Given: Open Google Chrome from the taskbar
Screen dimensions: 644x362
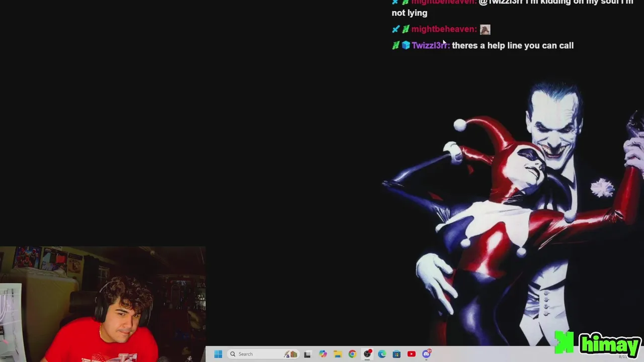Looking at the screenshot, I should pos(352,354).
